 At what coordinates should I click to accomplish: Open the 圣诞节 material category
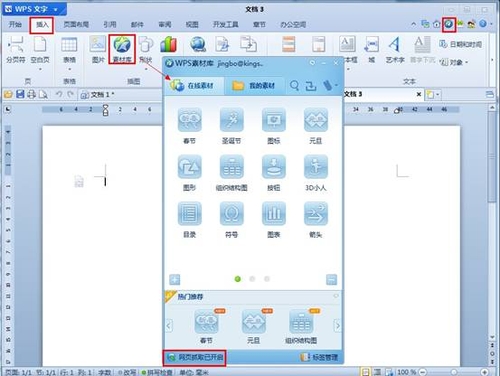pyautogui.click(x=232, y=126)
